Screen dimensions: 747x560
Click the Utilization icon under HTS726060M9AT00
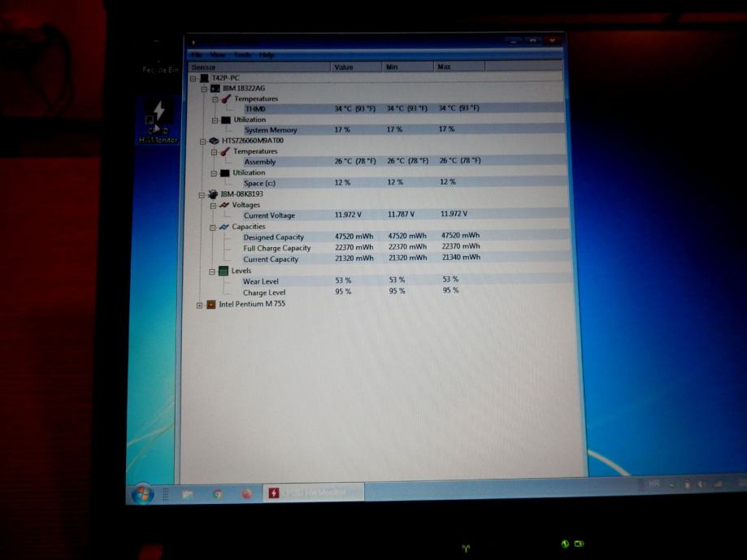225,173
